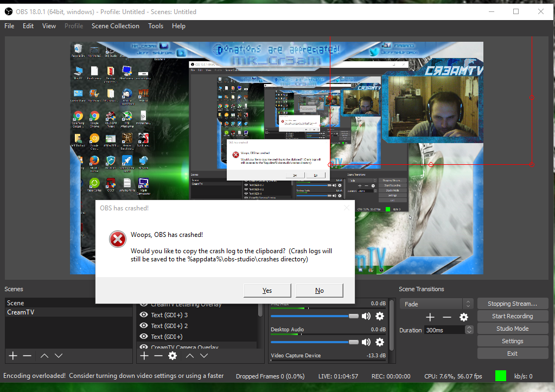The width and height of the screenshot is (555, 392).
Task: Toggle visibility of Text (GDI+) 3
Action: coord(144,314)
